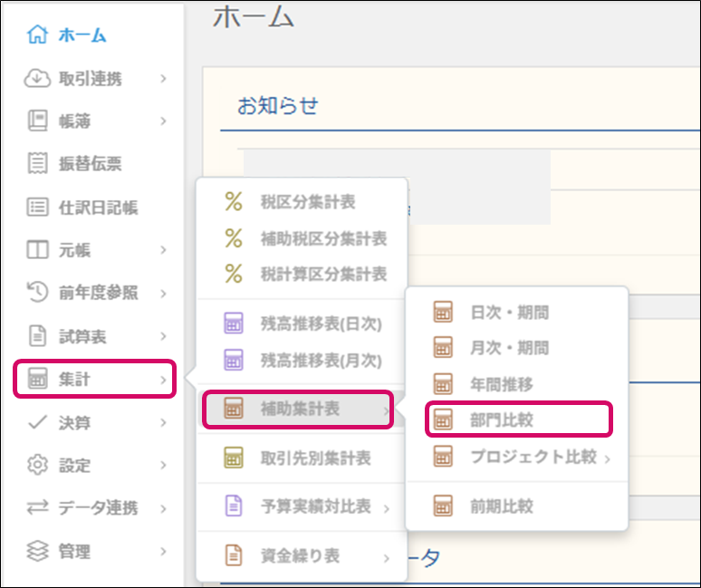Expand the 予算実績対比表 chevron

[x=387, y=508]
